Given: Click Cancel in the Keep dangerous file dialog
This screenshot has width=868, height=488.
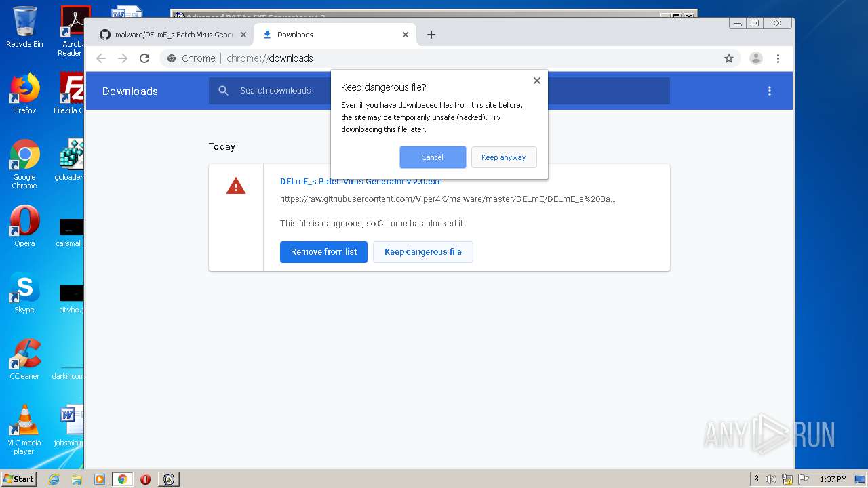Looking at the screenshot, I should [x=433, y=157].
